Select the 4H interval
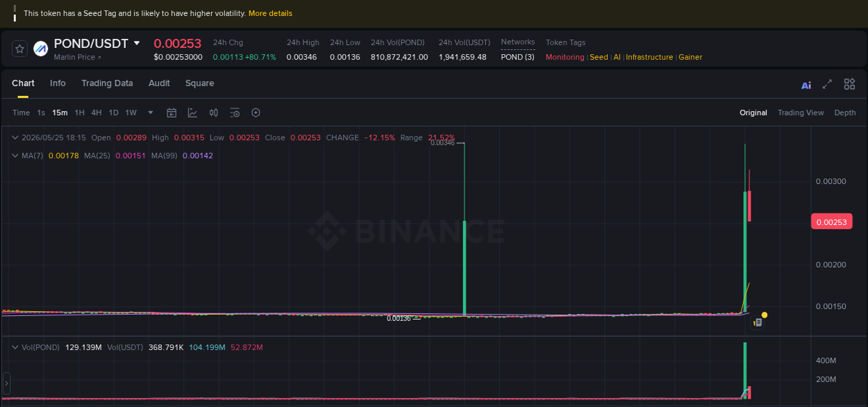The width and height of the screenshot is (868, 407). [x=97, y=113]
